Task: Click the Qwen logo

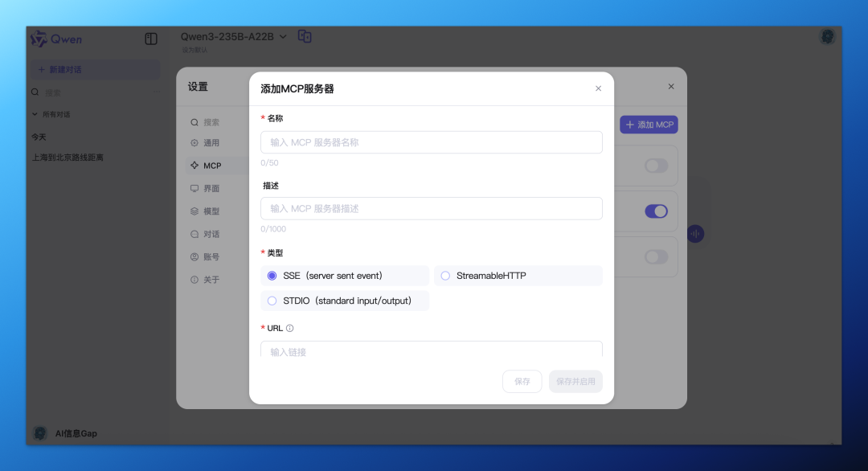Action: tap(56, 39)
